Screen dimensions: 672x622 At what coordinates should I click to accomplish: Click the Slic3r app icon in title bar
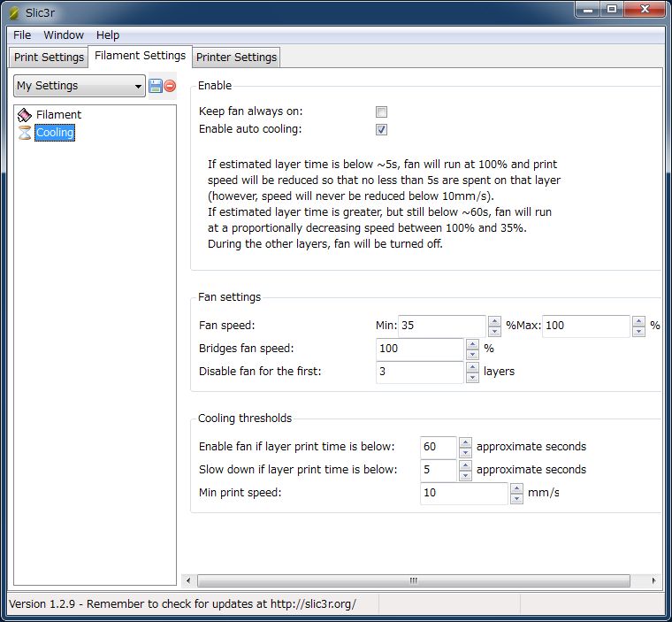point(14,13)
